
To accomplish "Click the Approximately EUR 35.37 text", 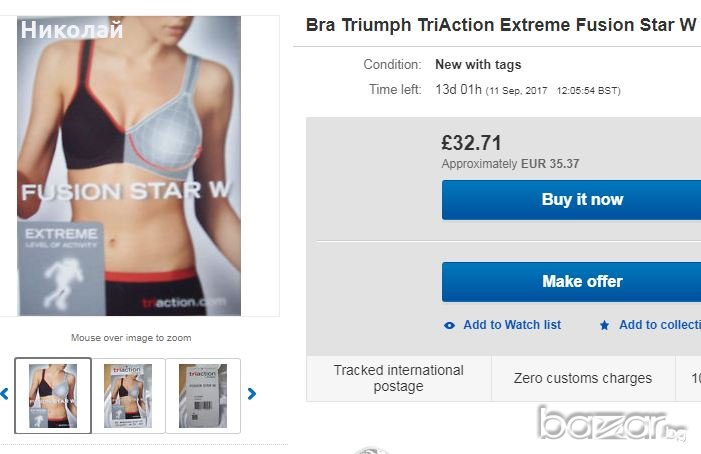I will 510,164.
